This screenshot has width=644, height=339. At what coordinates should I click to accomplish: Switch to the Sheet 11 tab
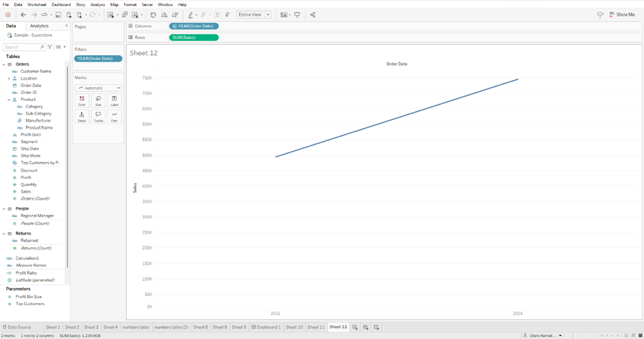(x=316, y=327)
